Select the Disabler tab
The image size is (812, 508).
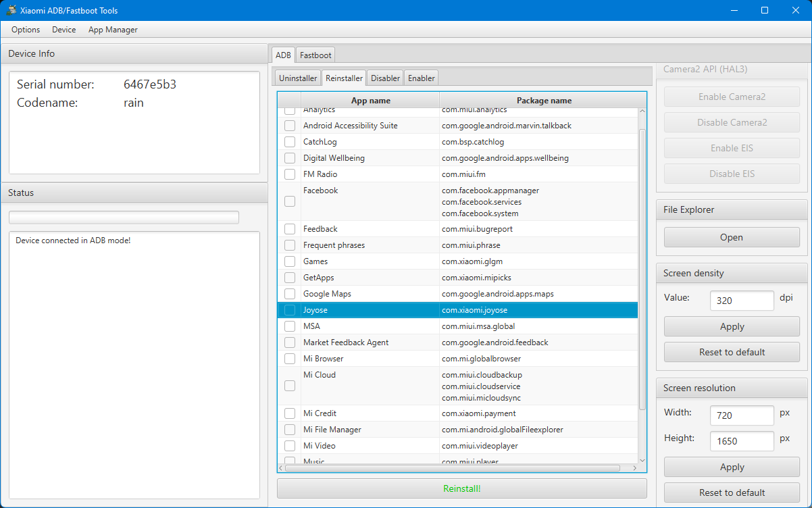pyautogui.click(x=385, y=78)
